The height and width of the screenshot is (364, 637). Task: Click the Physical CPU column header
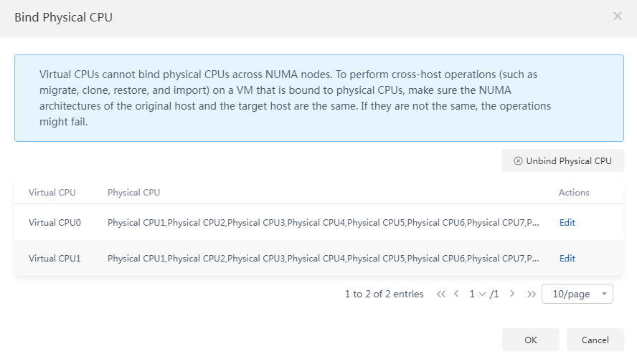click(133, 192)
